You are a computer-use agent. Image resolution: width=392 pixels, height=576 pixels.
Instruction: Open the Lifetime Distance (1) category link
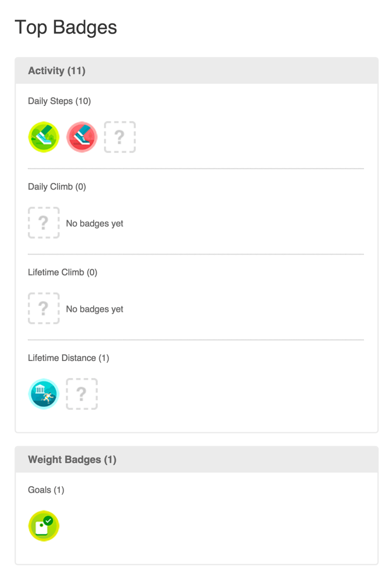(68, 357)
